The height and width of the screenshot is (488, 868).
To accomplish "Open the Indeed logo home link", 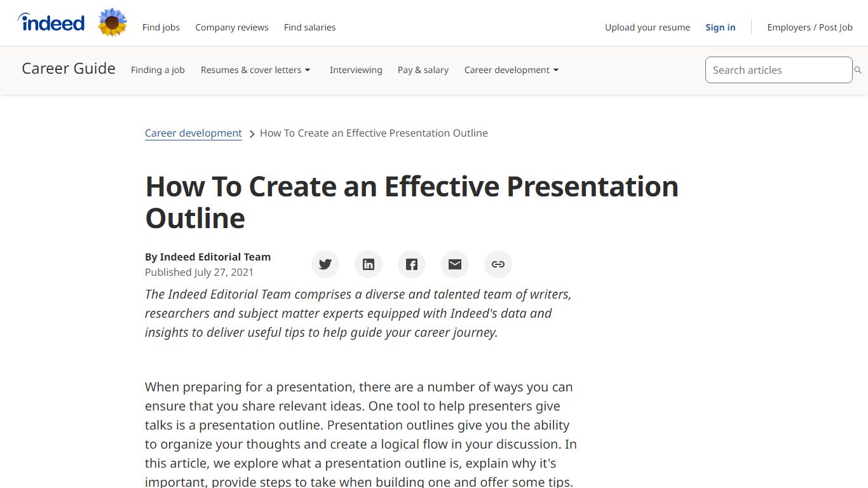I will [51, 23].
